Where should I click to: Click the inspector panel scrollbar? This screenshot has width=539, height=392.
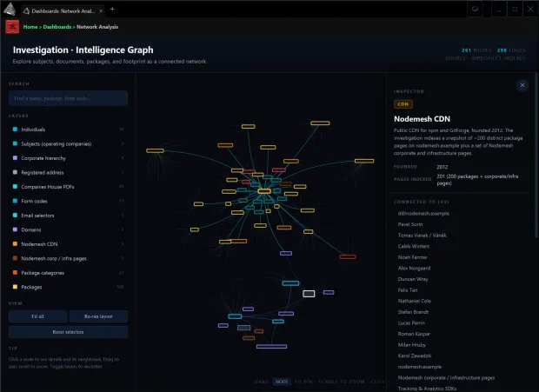click(536, 155)
